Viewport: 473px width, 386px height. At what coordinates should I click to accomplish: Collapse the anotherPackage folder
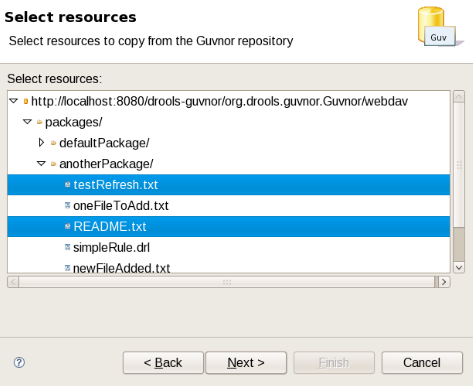click(41, 163)
